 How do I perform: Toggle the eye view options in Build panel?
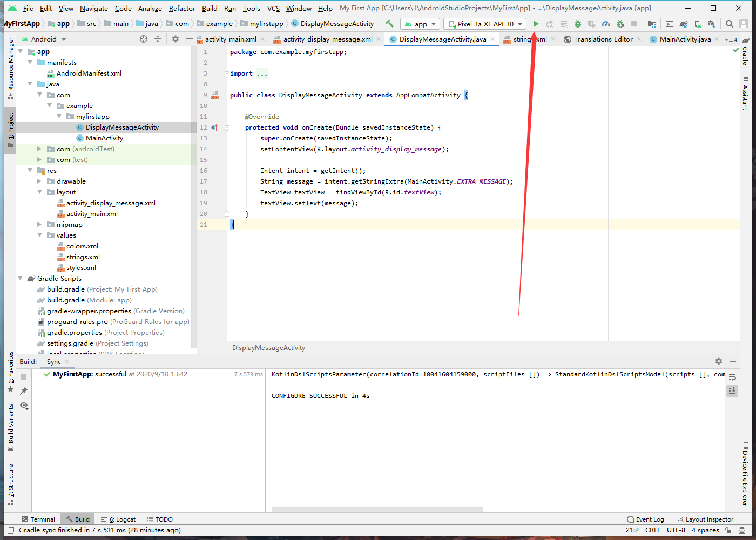pyautogui.click(x=24, y=405)
